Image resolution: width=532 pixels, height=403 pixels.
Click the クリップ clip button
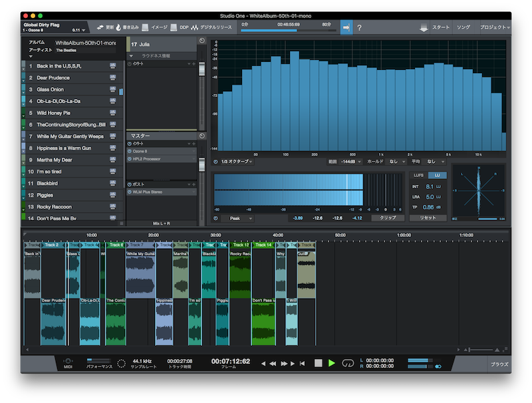tap(388, 218)
